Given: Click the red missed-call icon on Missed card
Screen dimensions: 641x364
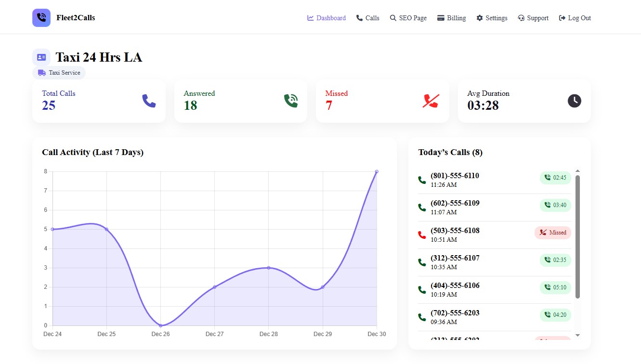Looking at the screenshot, I should (431, 101).
